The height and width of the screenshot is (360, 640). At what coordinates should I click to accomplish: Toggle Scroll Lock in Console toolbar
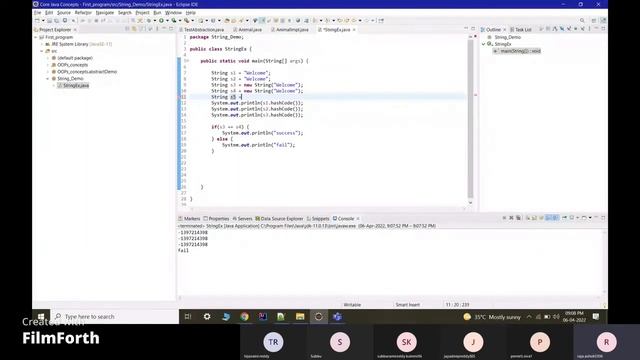(x=534, y=218)
